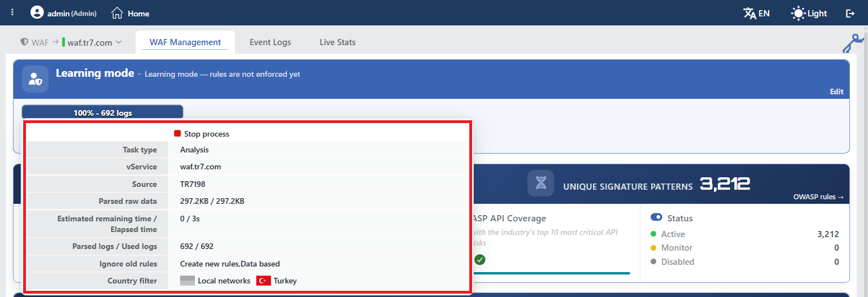Click the Turkey flag icon
The height and width of the screenshot is (297, 868).
[263, 281]
